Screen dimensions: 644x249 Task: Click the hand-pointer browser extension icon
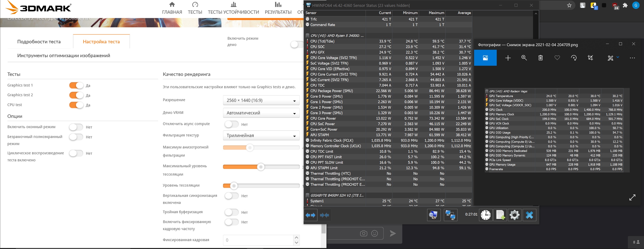pyautogui.click(x=583, y=5)
